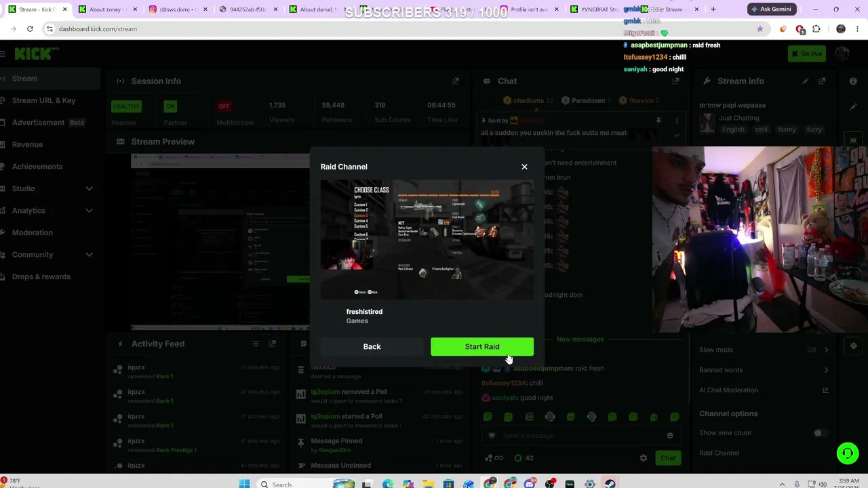Start the raid on freshistired
This screenshot has width=868, height=488.
click(481, 346)
